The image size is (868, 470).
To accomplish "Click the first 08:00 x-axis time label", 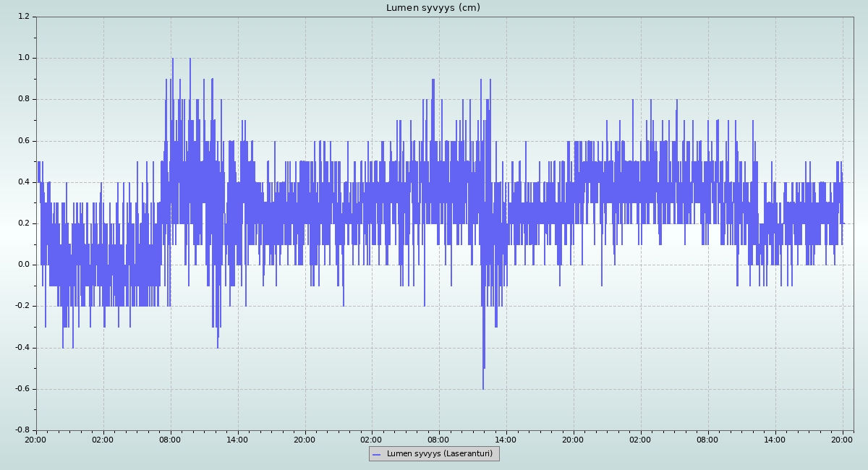I will 170,439.
